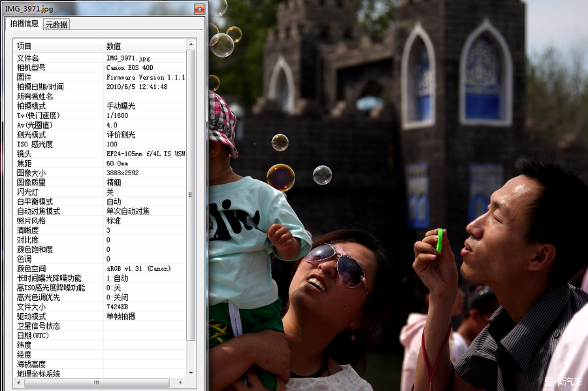The height and width of the screenshot is (391, 588).
Task: Select the 颜色空间 row label
Action: (x=31, y=268)
